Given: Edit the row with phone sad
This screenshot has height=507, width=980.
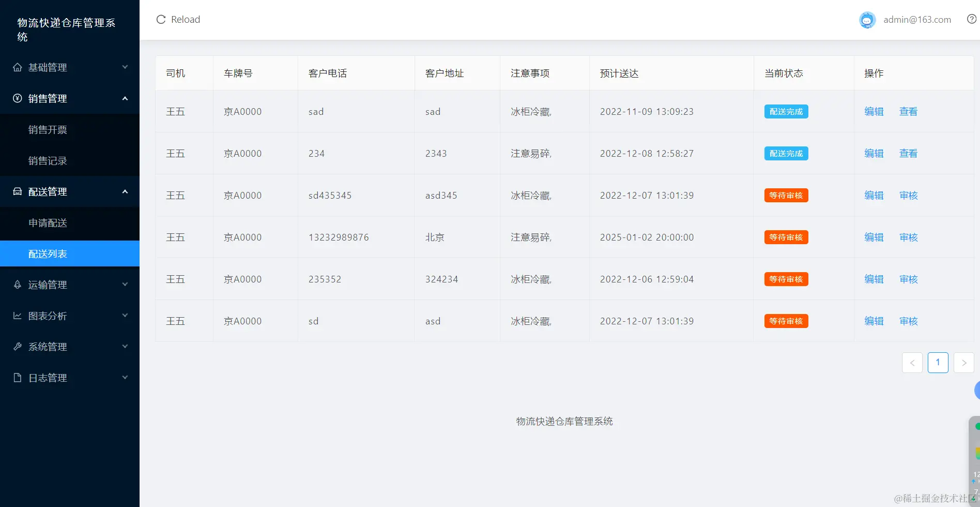Looking at the screenshot, I should [x=874, y=111].
